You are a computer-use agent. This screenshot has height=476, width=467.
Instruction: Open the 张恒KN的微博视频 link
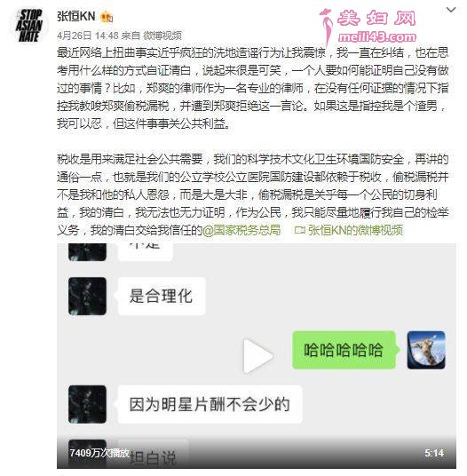click(x=355, y=230)
